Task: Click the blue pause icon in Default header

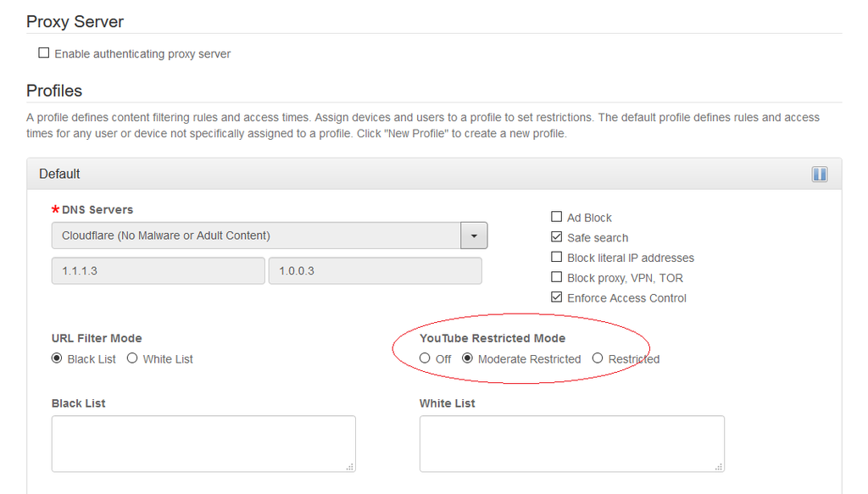Action: tap(819, 174)
